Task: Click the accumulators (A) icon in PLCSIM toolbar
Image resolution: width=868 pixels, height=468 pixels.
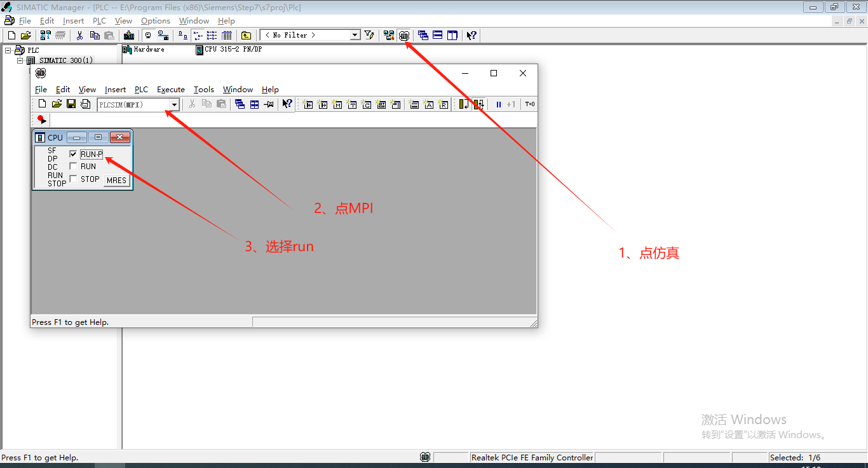Action: 429,104
